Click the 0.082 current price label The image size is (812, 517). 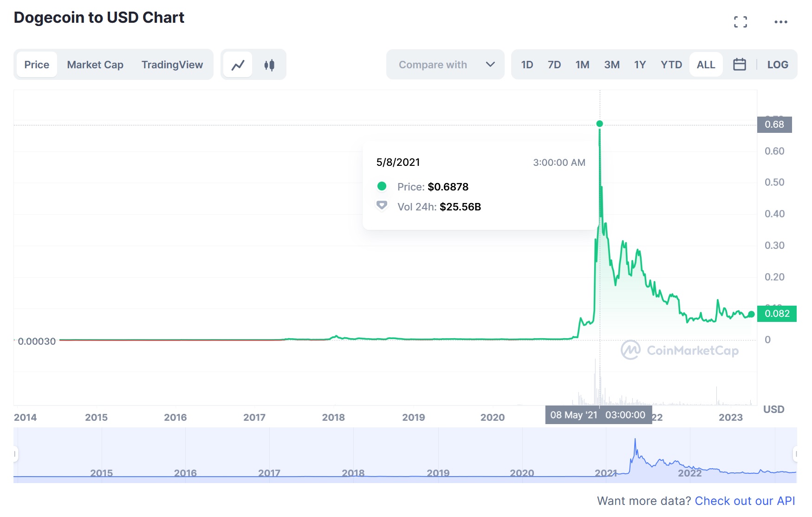[x=777, y=314]
